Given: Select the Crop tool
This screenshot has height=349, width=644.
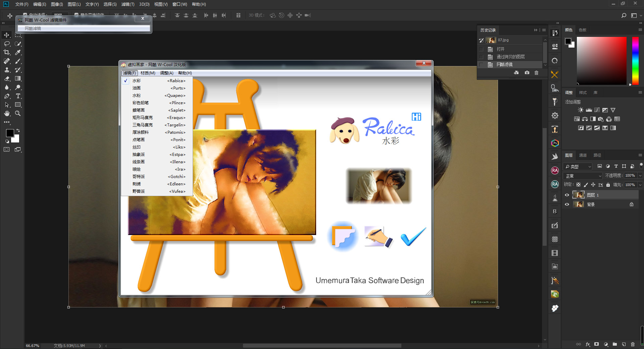Looking at the screenshot, I should 7,52.
